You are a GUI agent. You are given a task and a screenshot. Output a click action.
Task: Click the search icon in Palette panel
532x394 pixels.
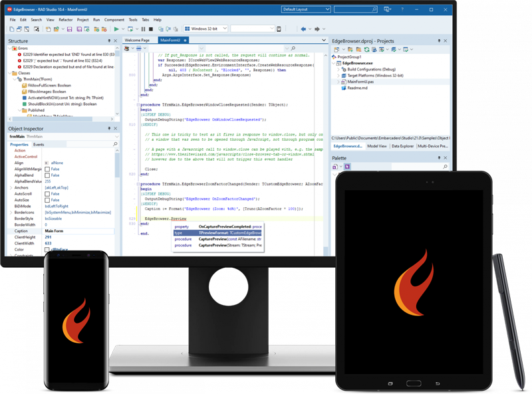(x=444, y=167)
